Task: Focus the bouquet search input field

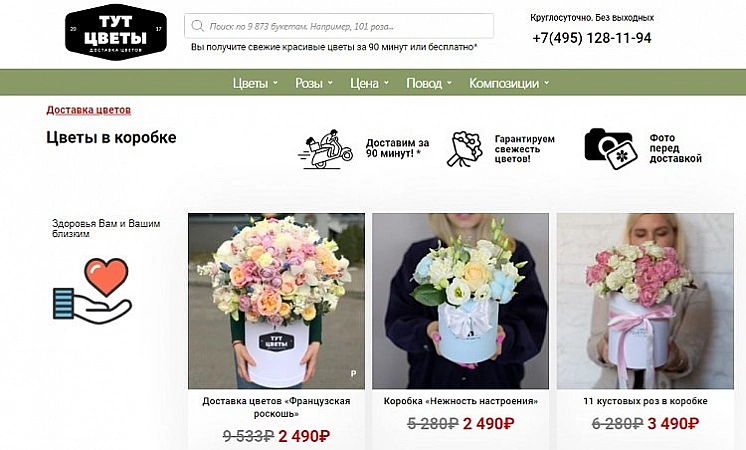Action: click(x=339, y=26)
